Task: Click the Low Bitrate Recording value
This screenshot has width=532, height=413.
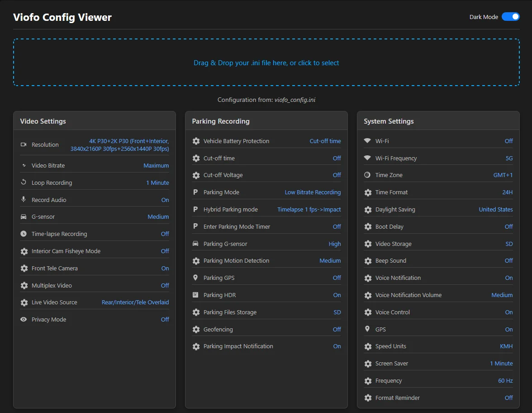Action: point(313,192)
